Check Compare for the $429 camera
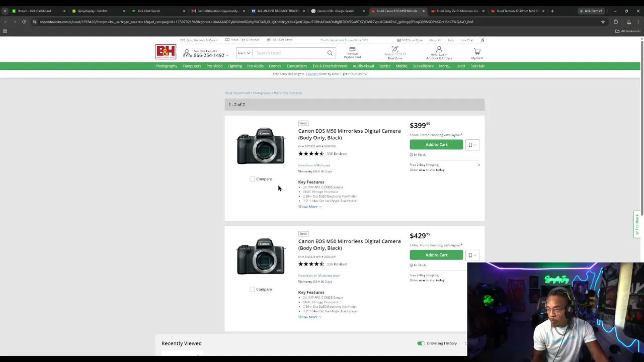644x362 pixels. [x=253, y=289]
